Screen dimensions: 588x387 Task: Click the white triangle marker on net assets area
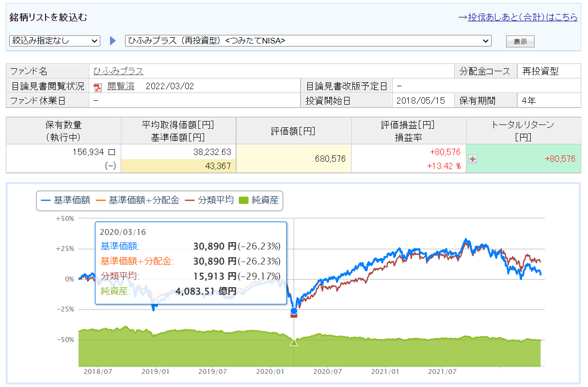[x=294, y=342]
